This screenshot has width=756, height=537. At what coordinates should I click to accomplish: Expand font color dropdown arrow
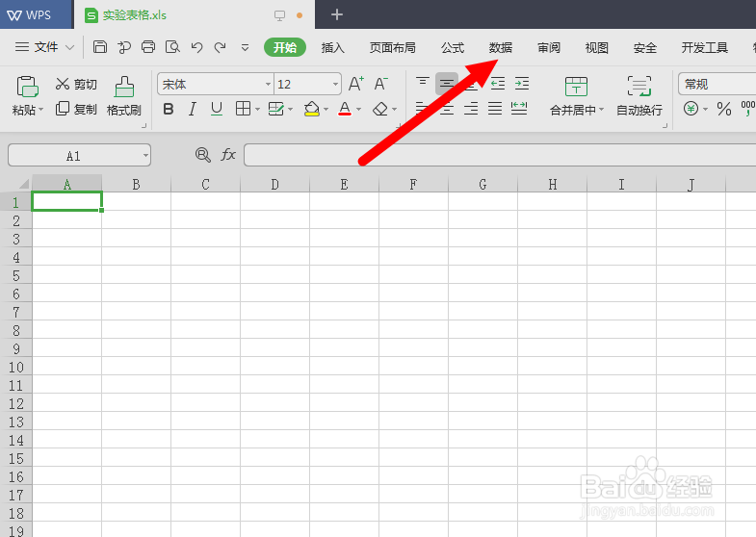coord(358,110)
